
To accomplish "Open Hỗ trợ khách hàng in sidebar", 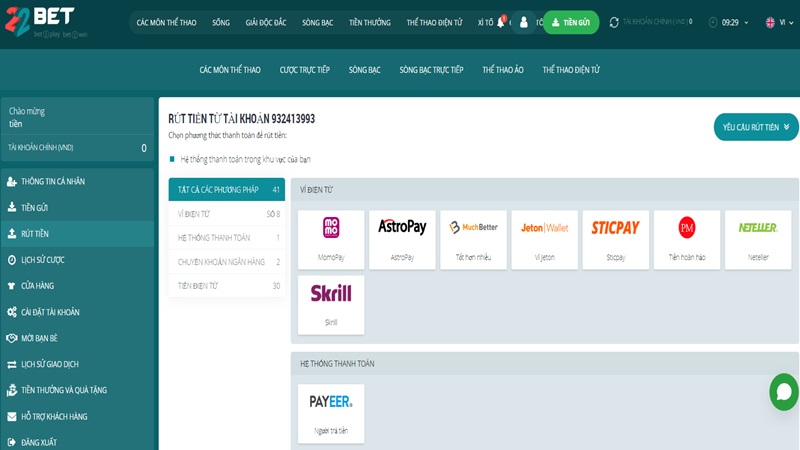I will click(77, 416).
